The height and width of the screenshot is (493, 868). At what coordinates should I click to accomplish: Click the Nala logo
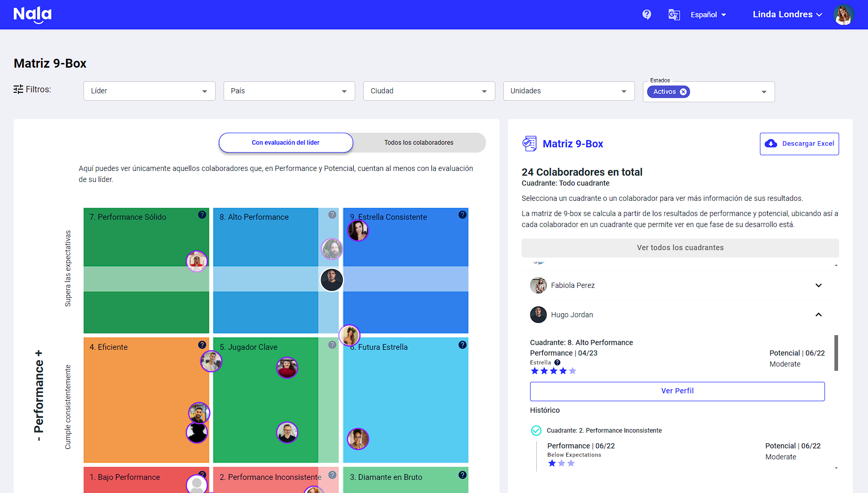pos(33,15)
